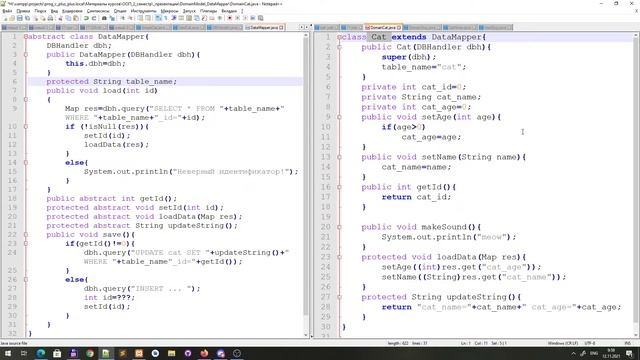This screenshot has width=640, height=360.
Task: Close the DataMapper.java tab
Action: (281, 27)
